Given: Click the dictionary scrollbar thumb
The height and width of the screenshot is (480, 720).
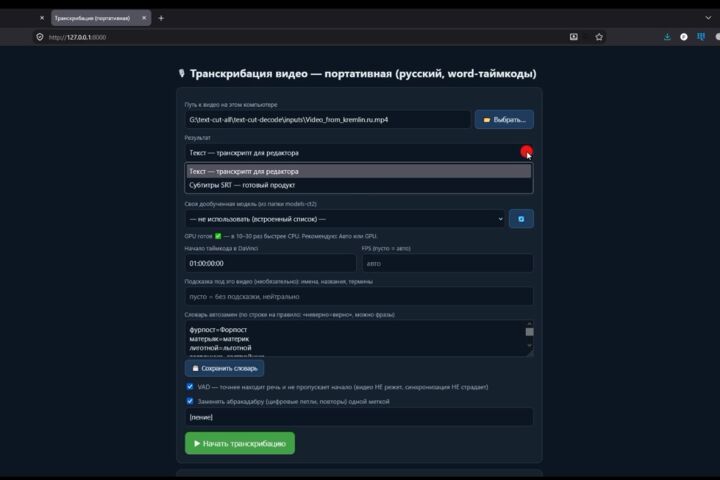Looking at the screenshot, I should (529, 332).
